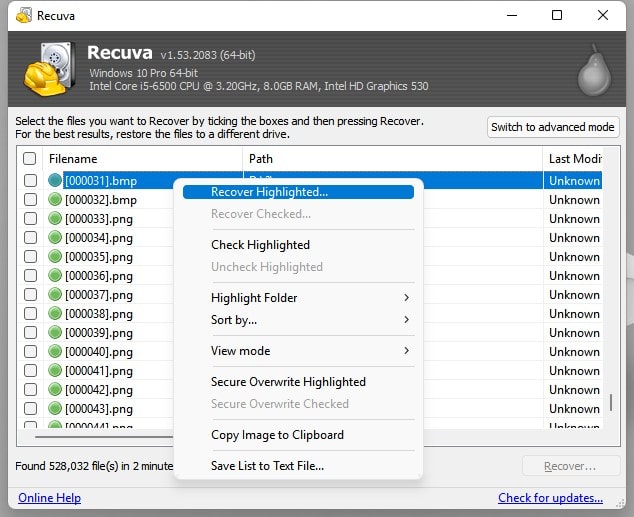Minimize the Recuva window
This screenshot has height=517, width=634.
click(512, 15)
